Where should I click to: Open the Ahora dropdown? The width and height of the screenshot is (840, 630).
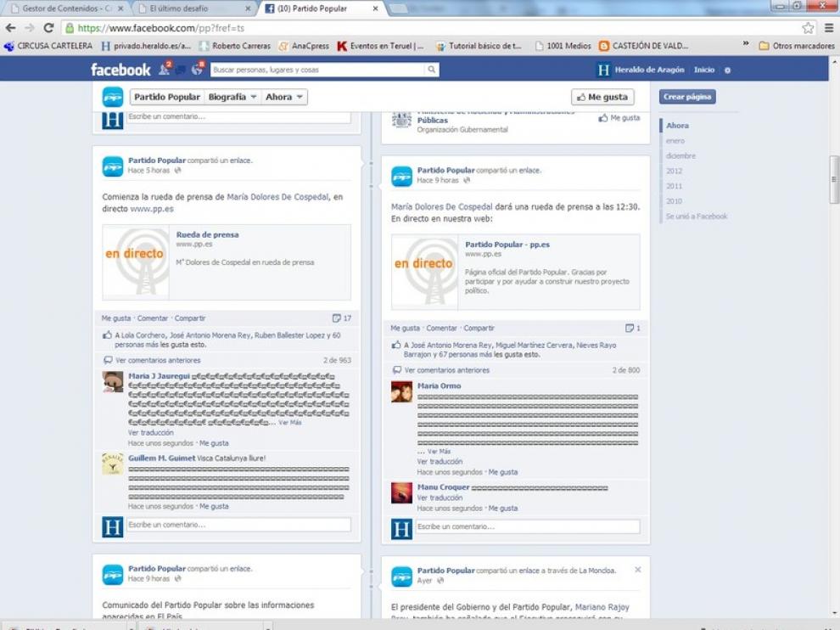coord(284,97)
